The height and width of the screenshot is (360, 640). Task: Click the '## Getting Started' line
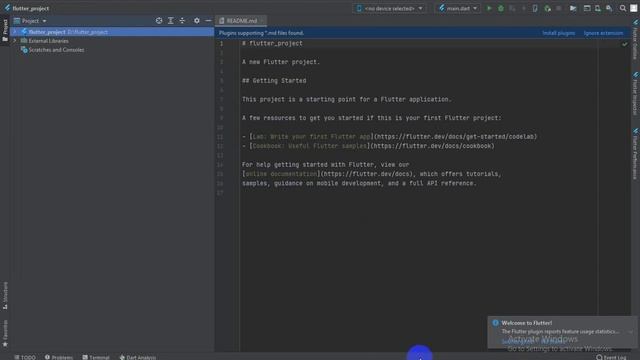click(x=274, y=81)
